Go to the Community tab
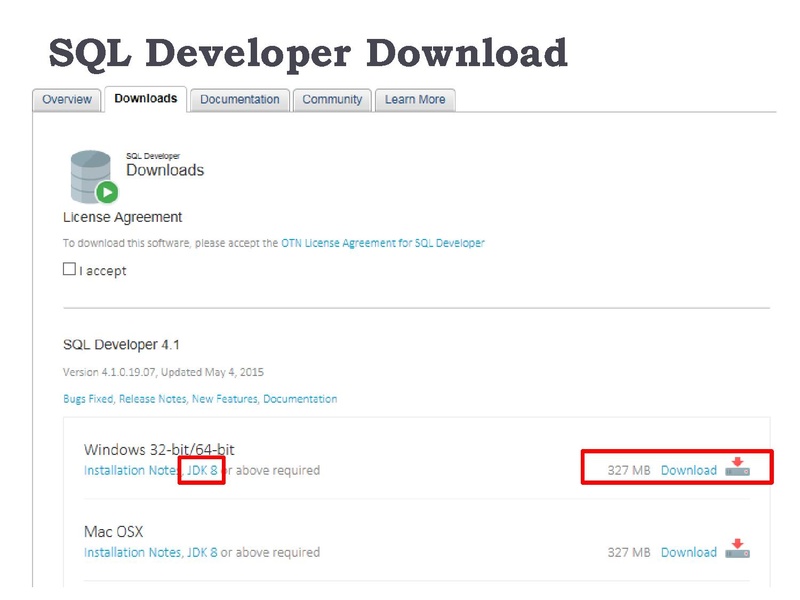Viewport: 800px width, 600px height. pos(332,100)
